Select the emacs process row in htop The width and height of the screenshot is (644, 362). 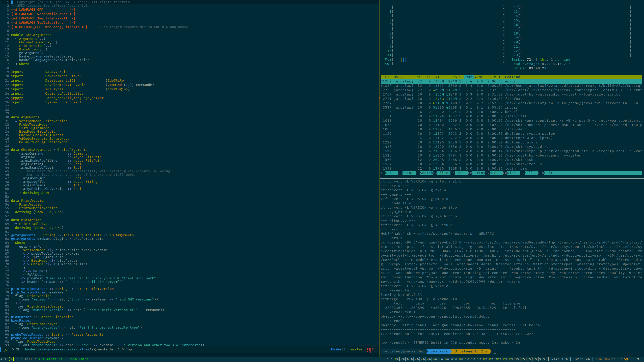click(x=511, y=81)
